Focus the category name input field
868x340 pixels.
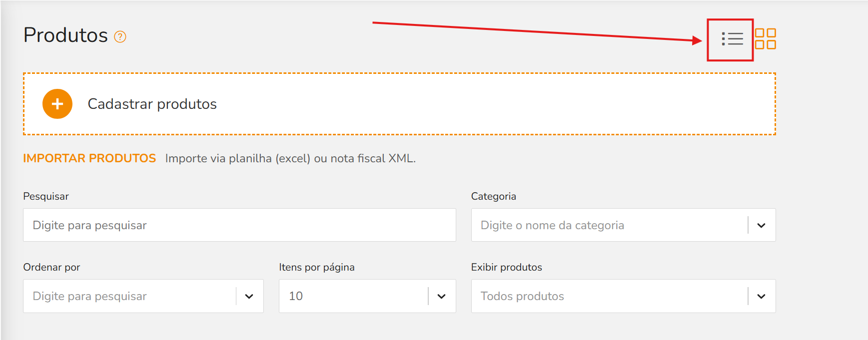[x=610, y=225]
